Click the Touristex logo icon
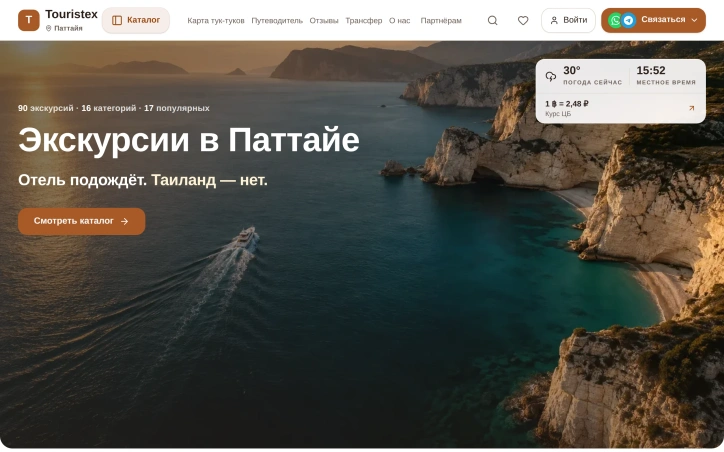The height and width of the screenshot is (452, 724). tap(29, 20)
